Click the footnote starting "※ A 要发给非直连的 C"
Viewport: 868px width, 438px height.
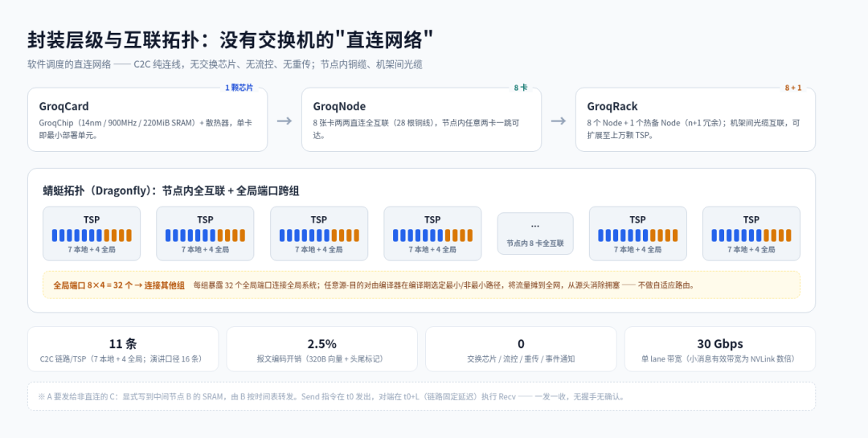[331, 396]
